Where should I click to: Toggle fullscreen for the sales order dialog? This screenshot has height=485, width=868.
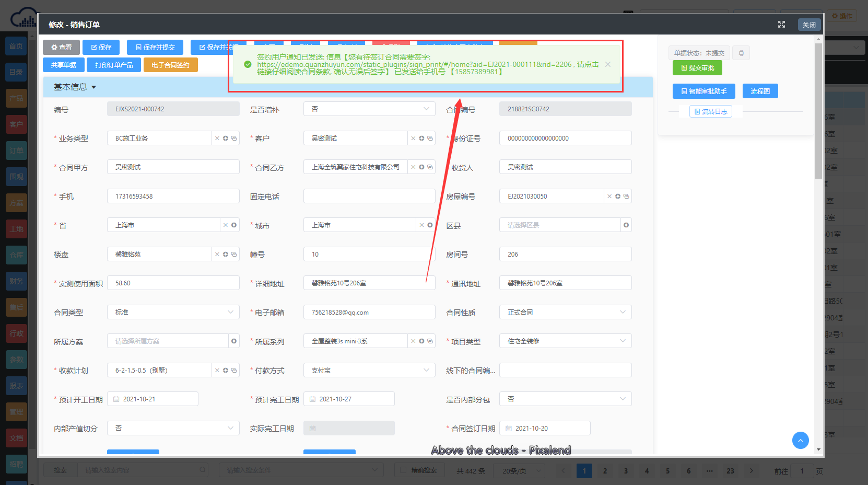click(x=781, y=25)
